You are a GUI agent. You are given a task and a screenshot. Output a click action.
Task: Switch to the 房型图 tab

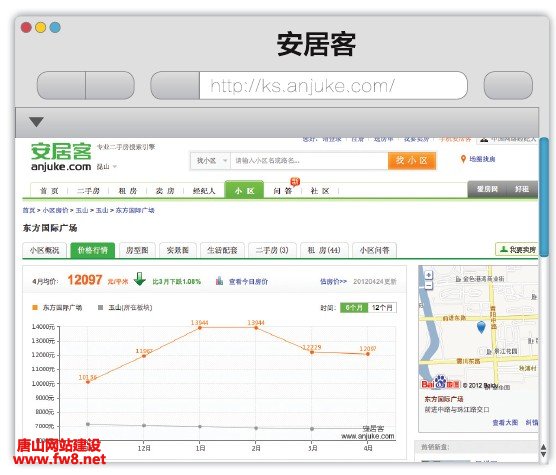pyautogui.click(x=137, y=250)
